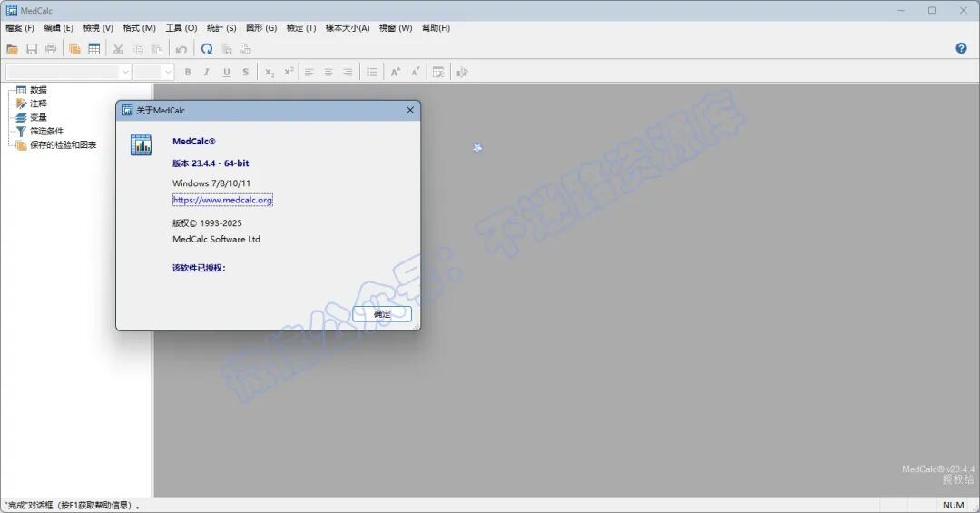Viewport: 980px width, 513px height.
Task: Click the increase font size icon
Action: pos(396,72)
